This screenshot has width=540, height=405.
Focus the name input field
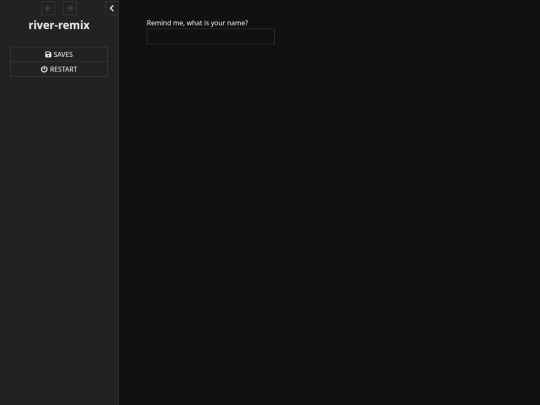point(210,37)
